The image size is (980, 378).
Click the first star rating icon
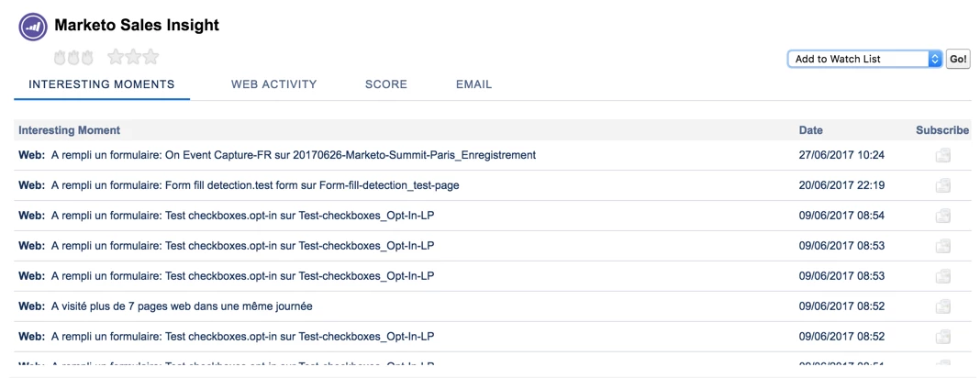point(116,58)
